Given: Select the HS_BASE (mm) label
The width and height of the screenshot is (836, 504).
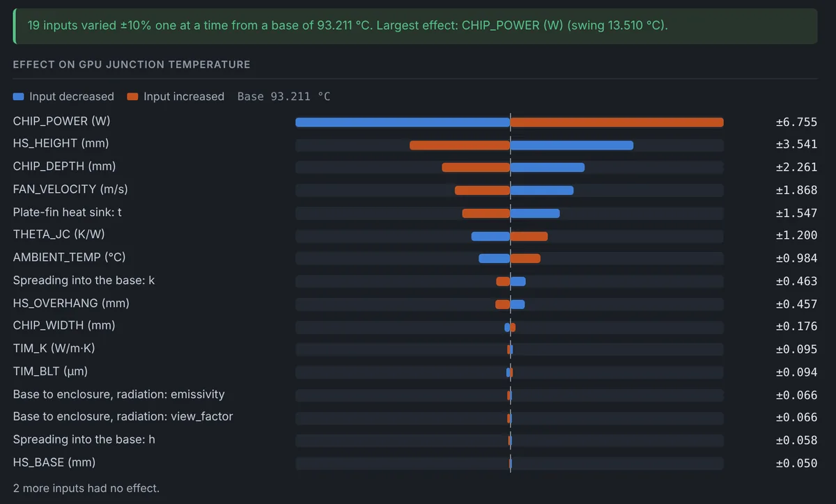Looking at the screenshot, I should point(54,463).
